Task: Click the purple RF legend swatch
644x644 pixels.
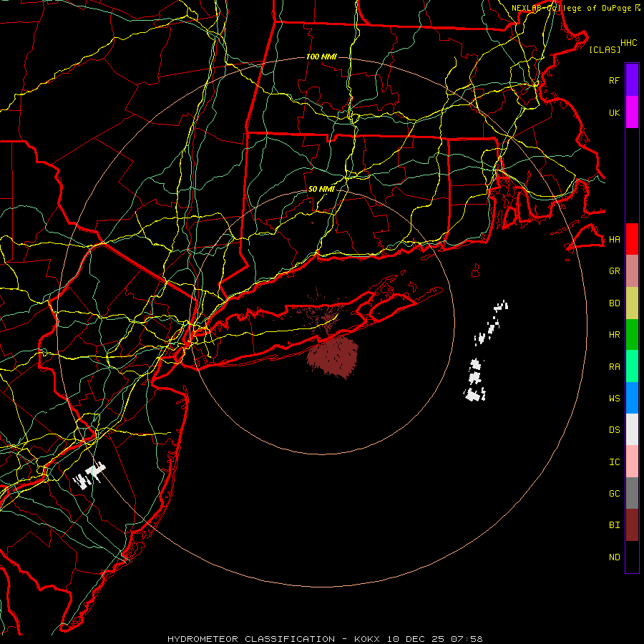Action: (x=632, y=80)
